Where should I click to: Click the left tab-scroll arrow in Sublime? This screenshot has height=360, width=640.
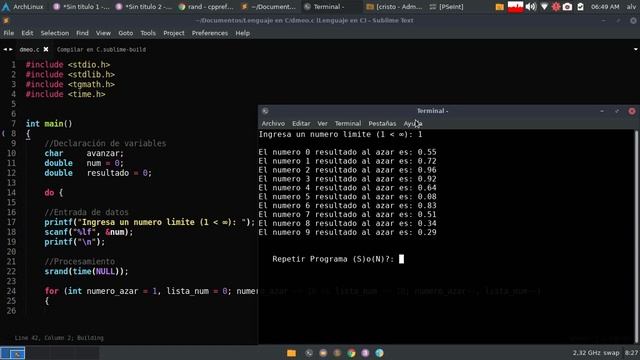pos(5,49)
